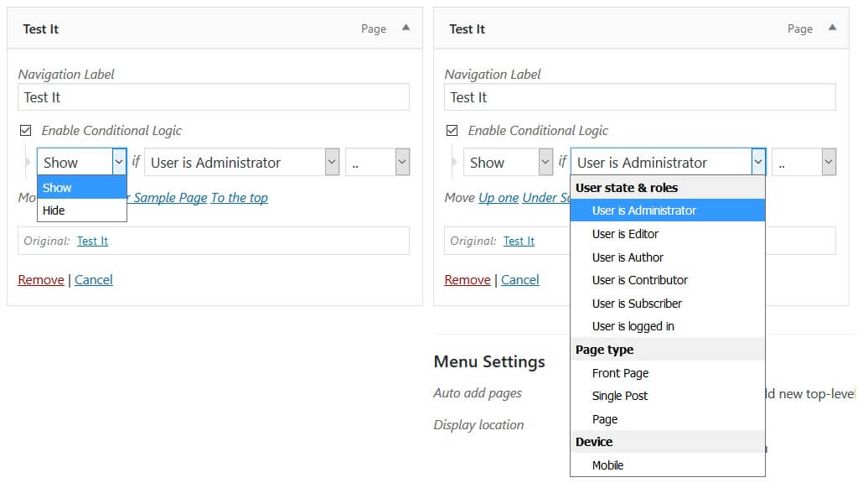This screenshot has height=488, width=868.
Task: Select User is Subscriber option
Action: [x=637, y=304]
